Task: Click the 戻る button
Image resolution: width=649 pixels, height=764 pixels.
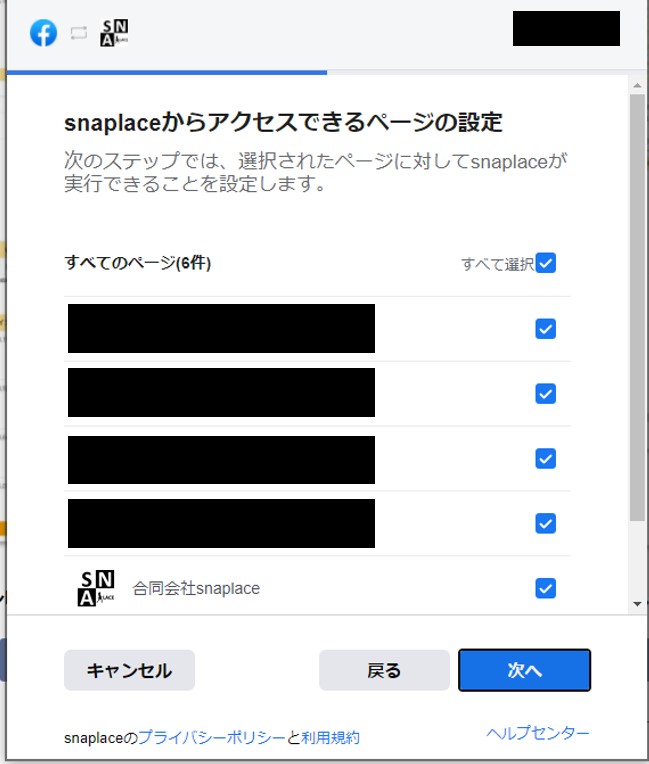Action: pyautogui.click(x=384, y=670)
